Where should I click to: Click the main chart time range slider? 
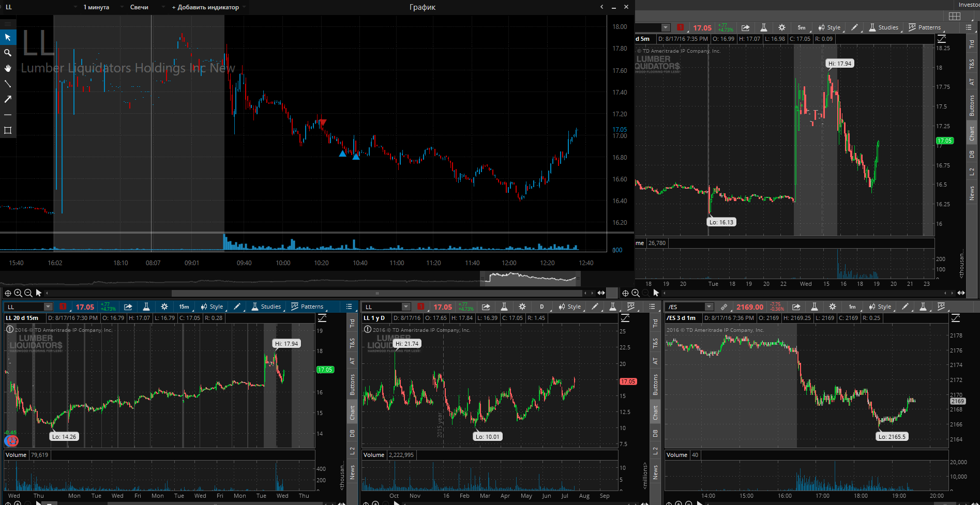point(530,279)
